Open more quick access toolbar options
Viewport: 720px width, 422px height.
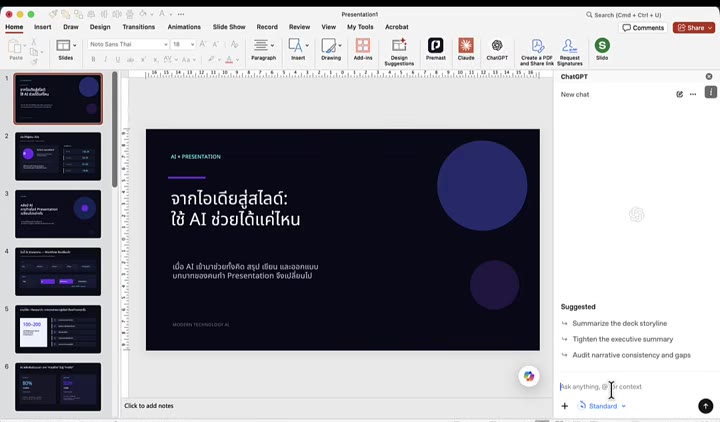[x=181, y=14]
